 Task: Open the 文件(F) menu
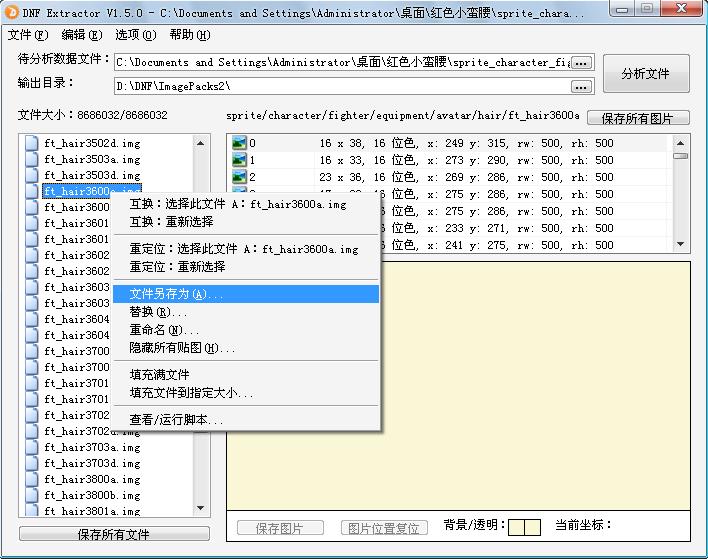click(x=28, y=35)
